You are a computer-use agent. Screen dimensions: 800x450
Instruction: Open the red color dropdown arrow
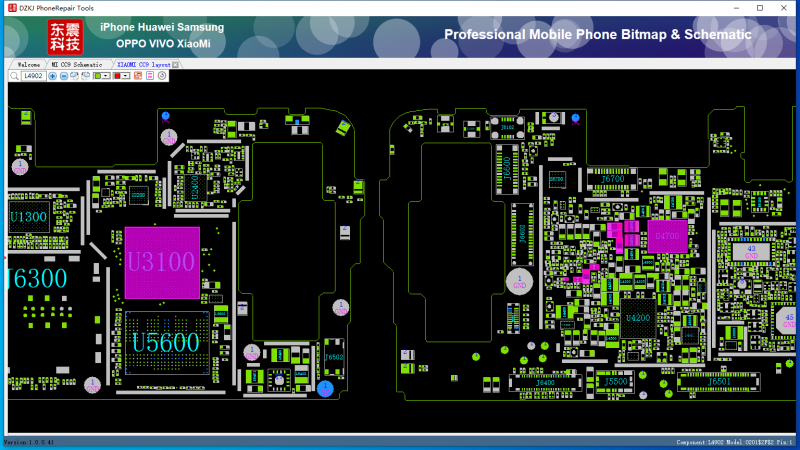point(126,76)
